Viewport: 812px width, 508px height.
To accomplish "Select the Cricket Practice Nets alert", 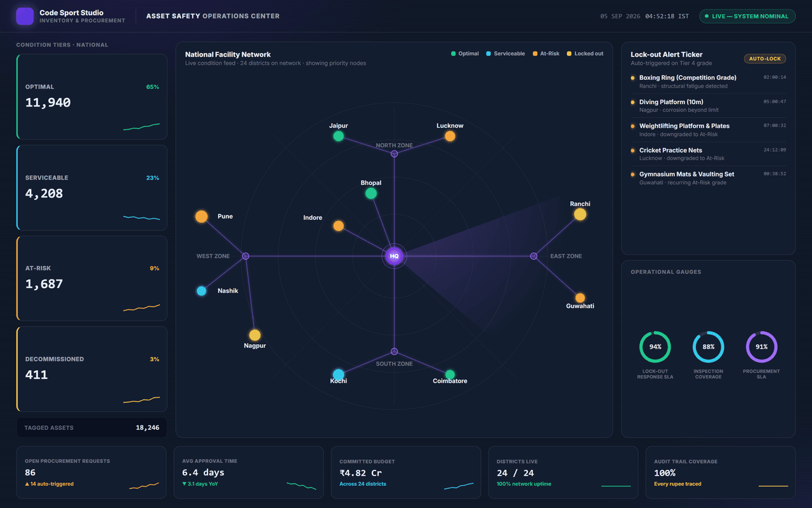I will (x=709, y=154).
